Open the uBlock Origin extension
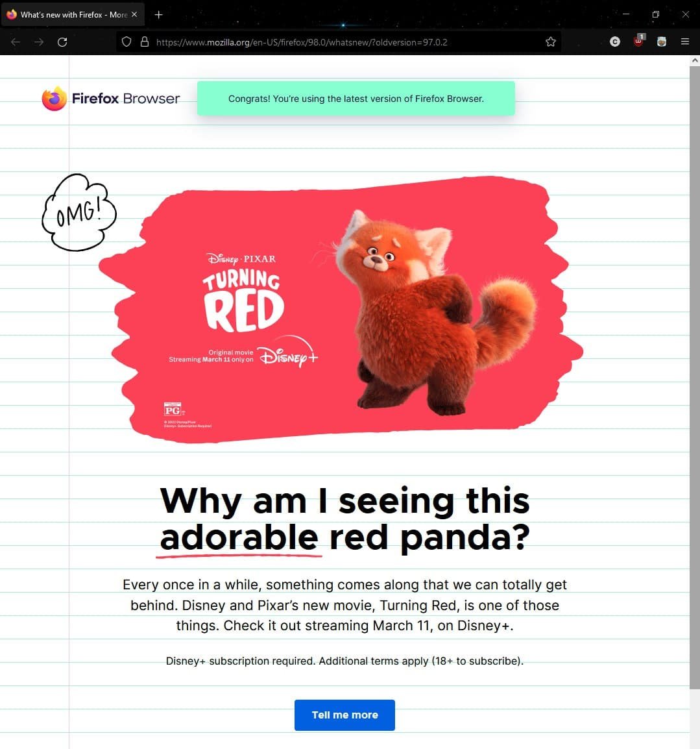This screenshot has width=700, height=749. coord(638,42)
